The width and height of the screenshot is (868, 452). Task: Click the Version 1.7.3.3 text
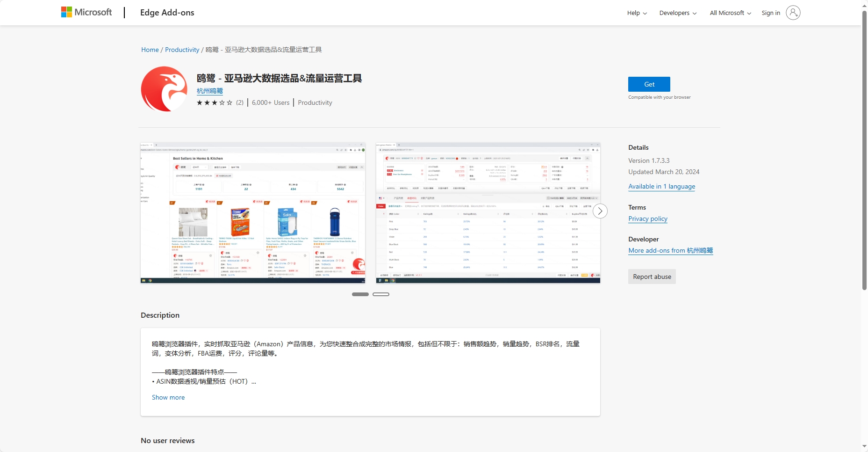pos(649,160)
